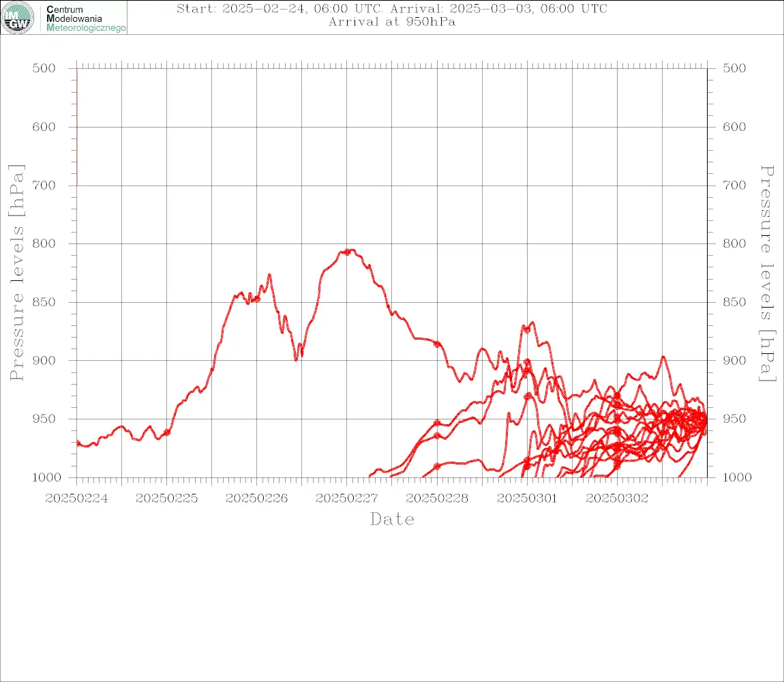The height and width of the screenshot is (682, 784).
Task: Click the x-axis label 20250302
Action: (617, 499)
